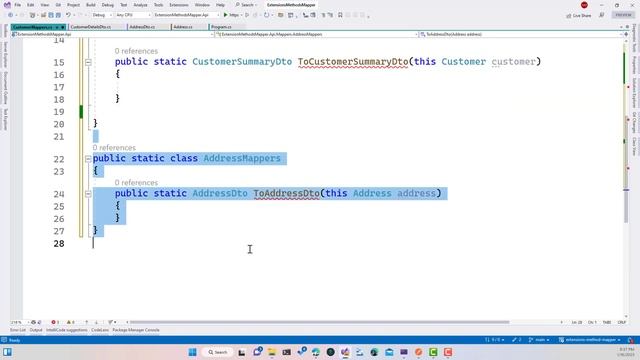Click the main git branch indicator
The width and height of the screenshot is (640, 360).
(x=539, y=340)
